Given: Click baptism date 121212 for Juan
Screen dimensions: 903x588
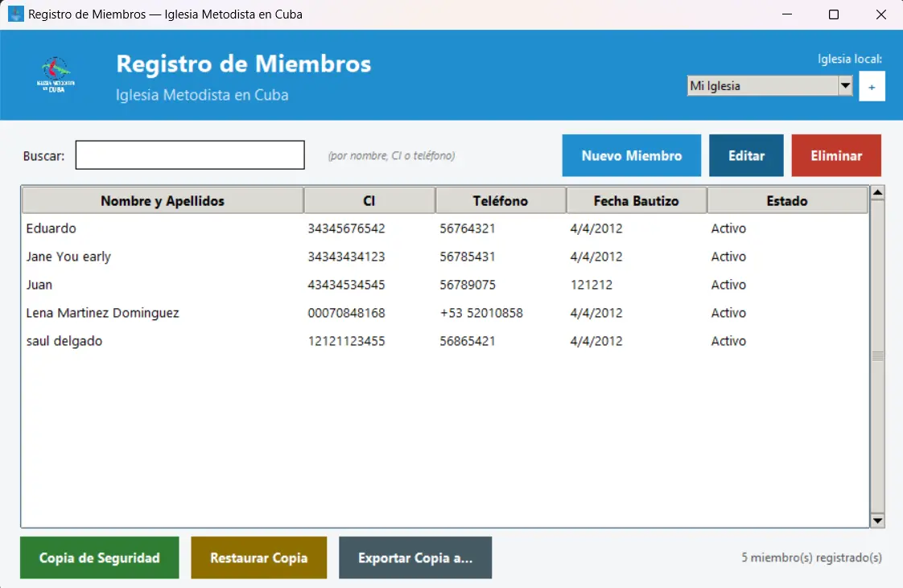Looking at the screenshot, I should click(x=592, y=285).
